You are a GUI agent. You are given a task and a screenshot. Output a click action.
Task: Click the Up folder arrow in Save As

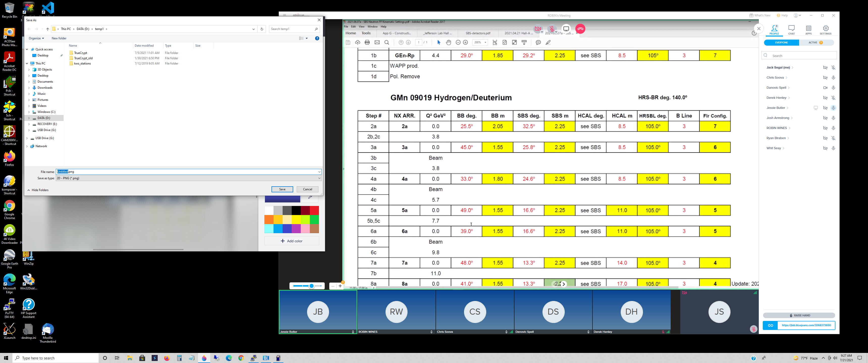coord(47,29)
